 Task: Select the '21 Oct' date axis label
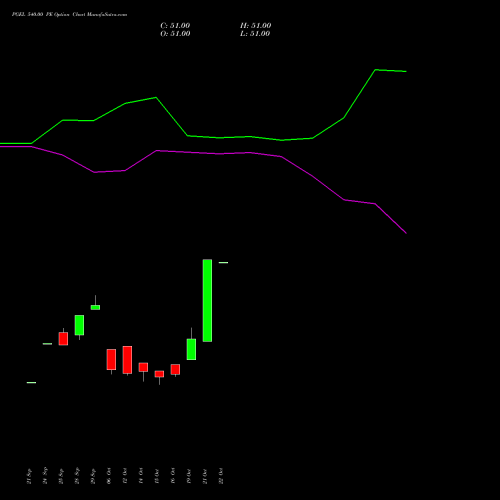tap(205, 476)
